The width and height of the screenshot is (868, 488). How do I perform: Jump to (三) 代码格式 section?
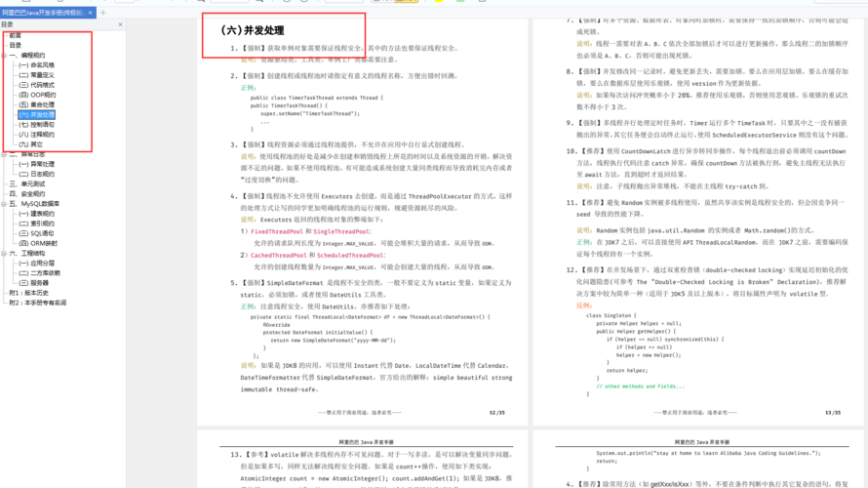click(36, 85)
